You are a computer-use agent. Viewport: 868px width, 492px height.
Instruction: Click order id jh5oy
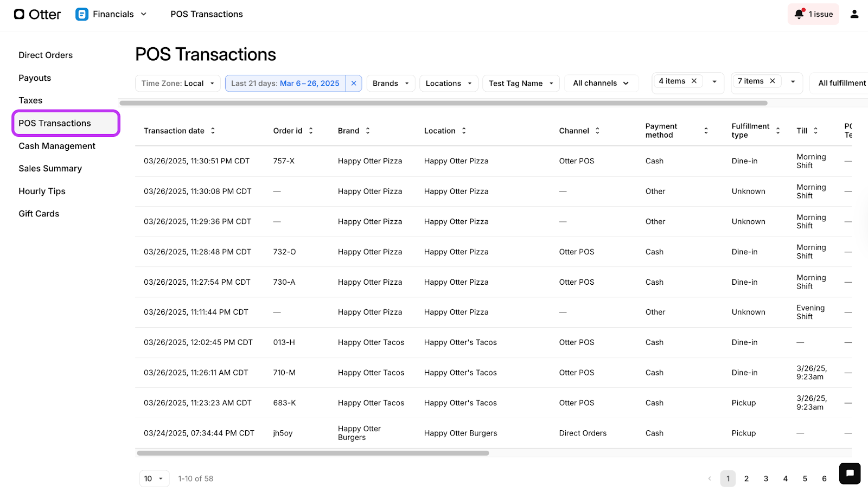(x=283, y=433)
